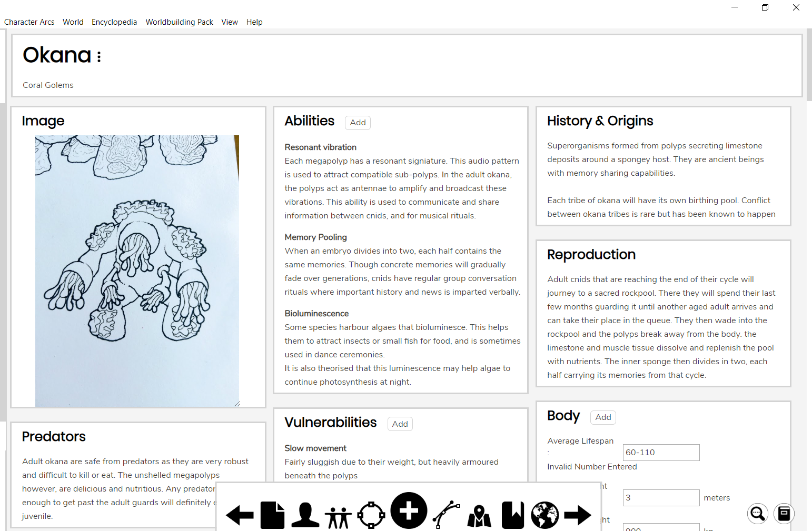Click the Okana coral golem drawing
Image resolution: width=812 pixels, height=531 pixels.
pos(137,271)
